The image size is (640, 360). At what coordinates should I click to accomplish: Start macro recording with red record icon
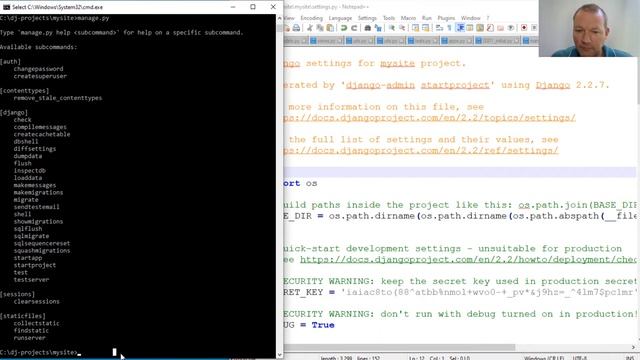(x=524, y=28)
